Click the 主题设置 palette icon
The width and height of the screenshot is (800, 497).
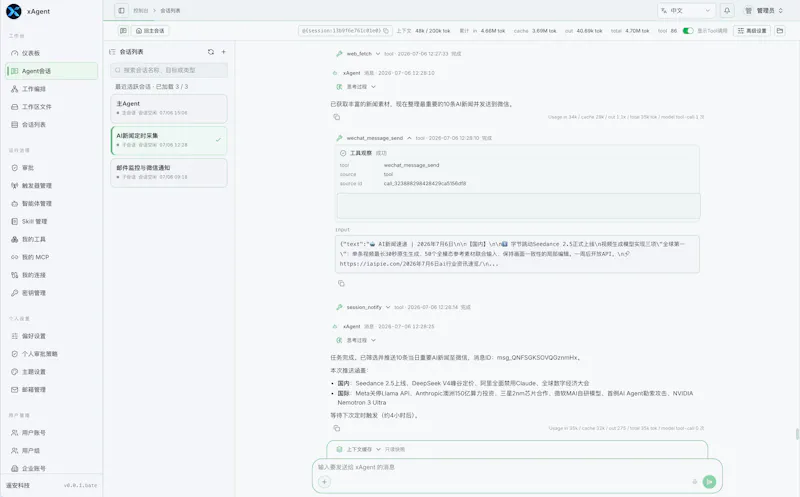[14, 372]
